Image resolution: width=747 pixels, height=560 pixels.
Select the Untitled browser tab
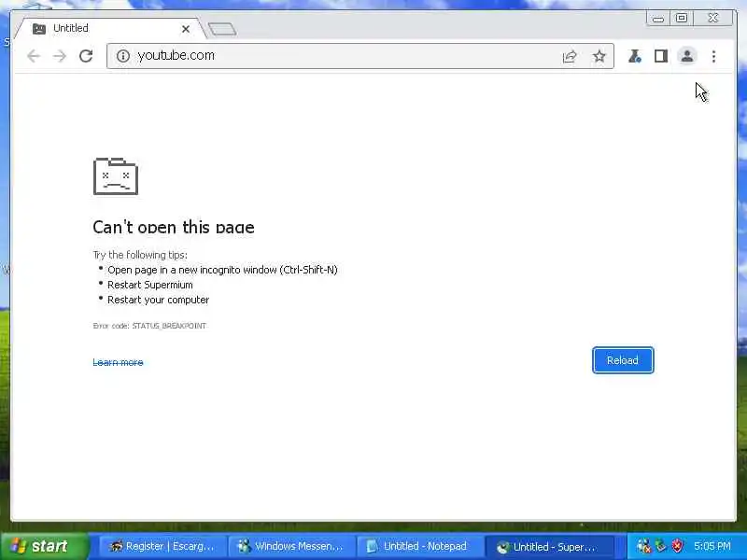(110, 29)
